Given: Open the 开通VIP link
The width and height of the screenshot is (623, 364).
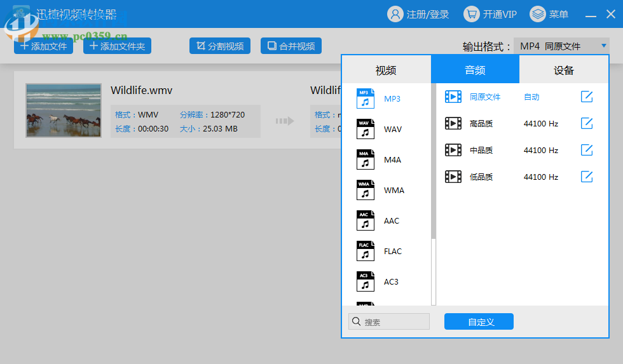Looking at the screenshot, I should coord(500,15).
